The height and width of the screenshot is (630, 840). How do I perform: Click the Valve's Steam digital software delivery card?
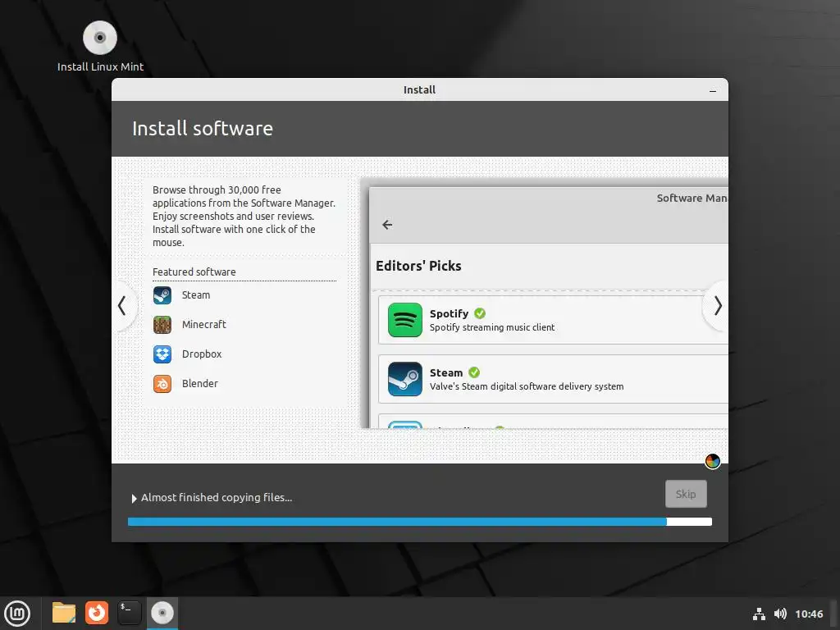tap(553, 379)
